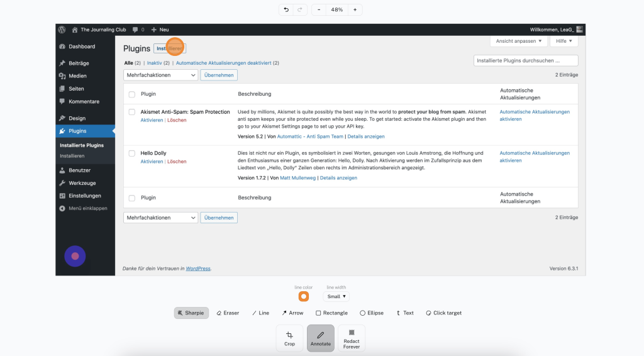Toggle select-all checkbox in top table header
The image size is (644, 356).
point(132,94)
